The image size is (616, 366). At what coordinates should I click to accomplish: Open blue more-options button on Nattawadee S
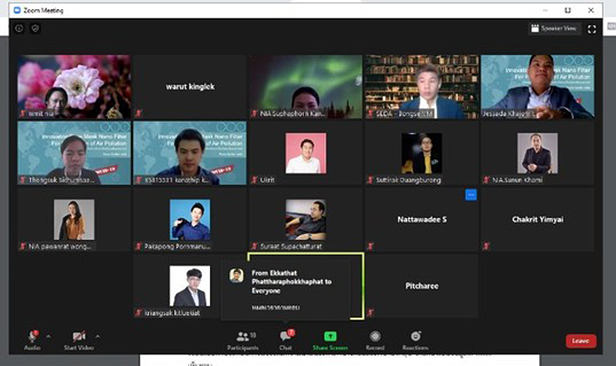click(471, 195)
